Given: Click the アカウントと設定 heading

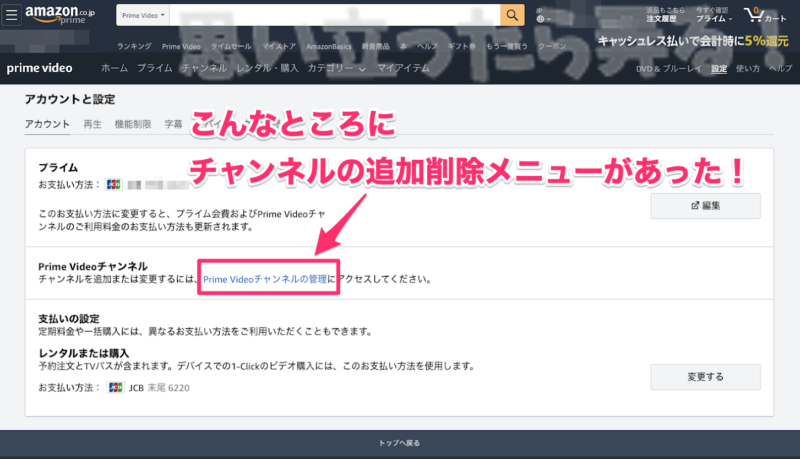Looking at the screenshot, I should click(70, 99).
